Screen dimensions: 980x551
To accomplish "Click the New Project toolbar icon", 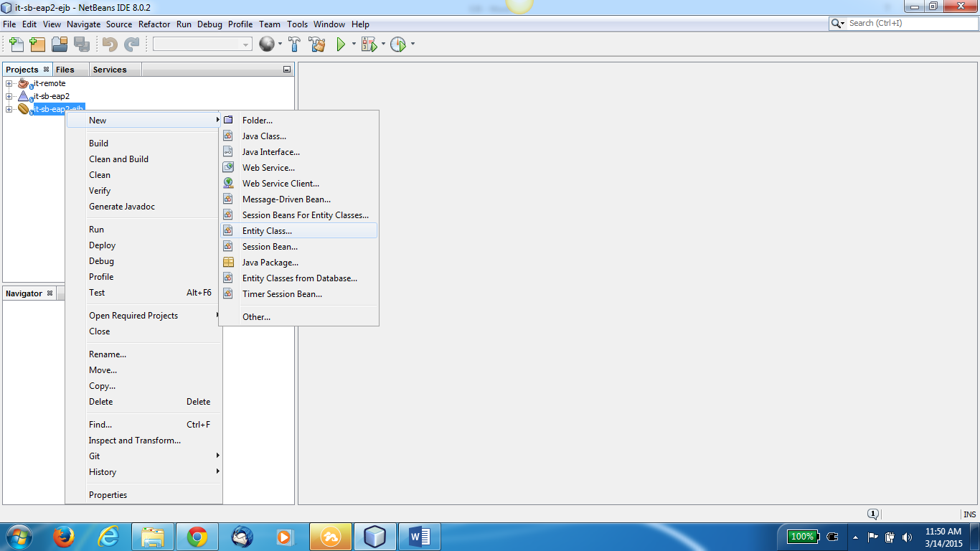I will [x=37, y=44].
